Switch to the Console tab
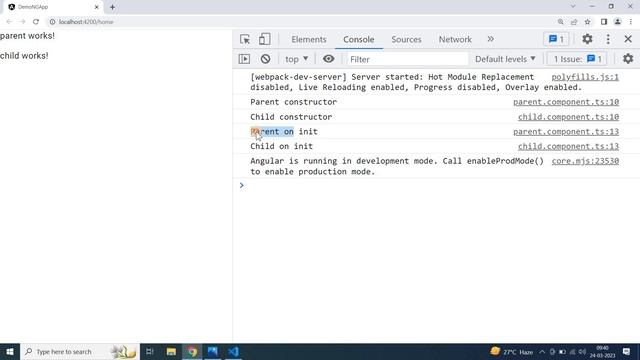Viewport: 640px width, 360px height. click(358, 39)
